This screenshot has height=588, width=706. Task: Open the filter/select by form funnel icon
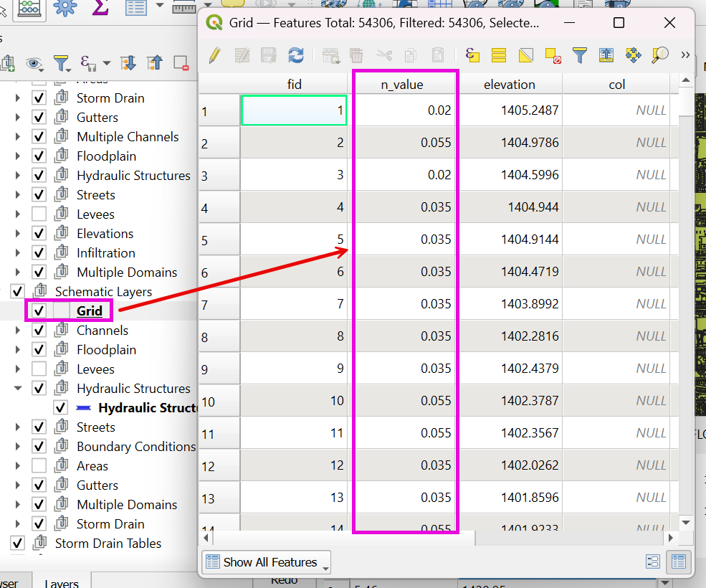point(579,55)
